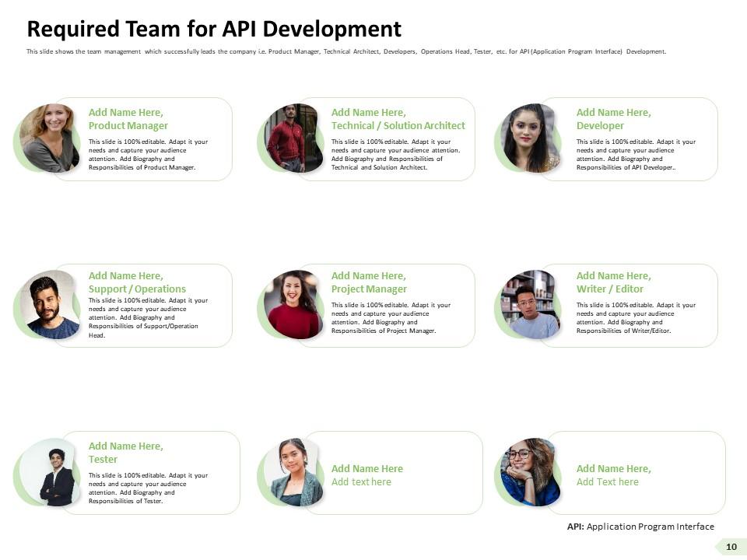
Task: Click the 'API: Application Program Interface' footnote
Action: tap(640, 527)
